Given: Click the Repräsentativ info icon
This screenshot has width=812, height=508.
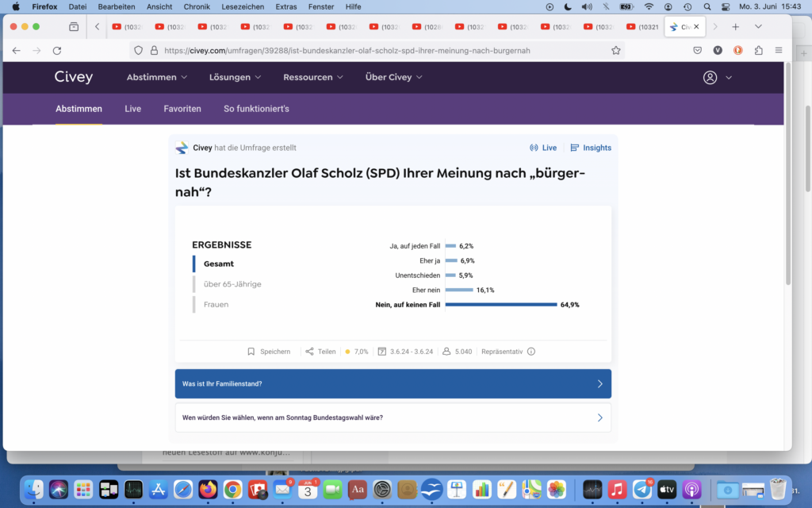Looking at the screenshot, I should (x=531, y=352).
